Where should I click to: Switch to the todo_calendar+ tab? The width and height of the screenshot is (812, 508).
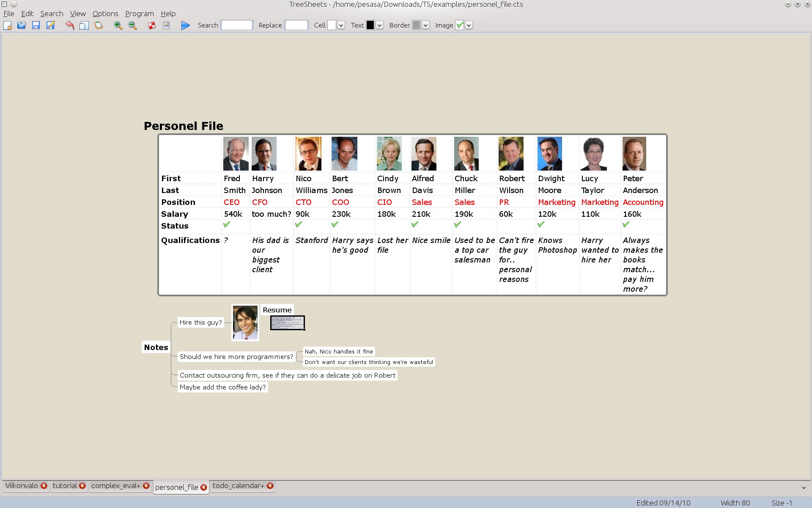pyautogui.click(x=238, y=486)
